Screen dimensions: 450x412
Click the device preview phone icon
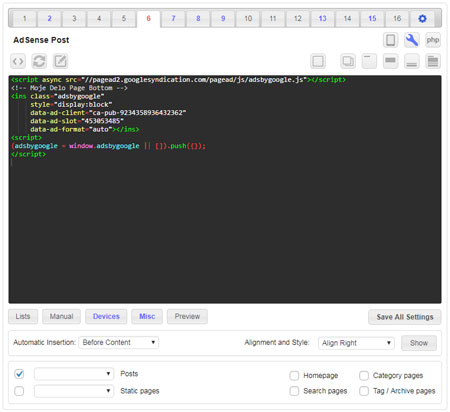[390, 40]
